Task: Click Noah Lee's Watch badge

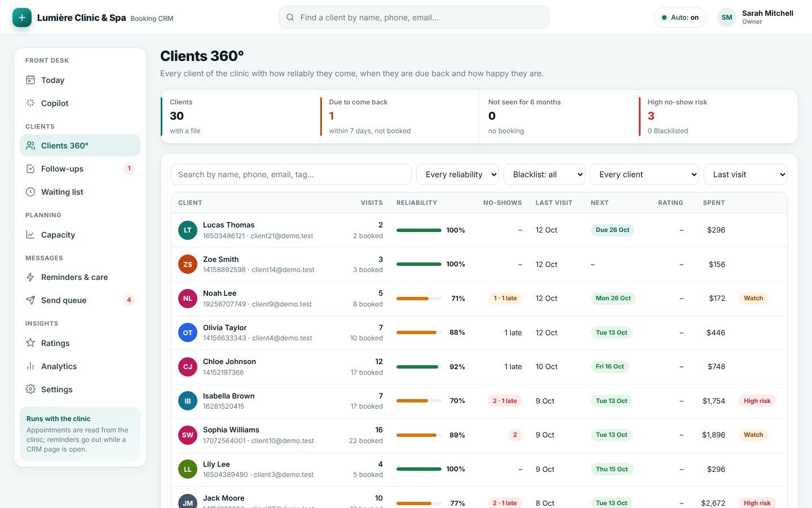Action: tap(753, 299)
